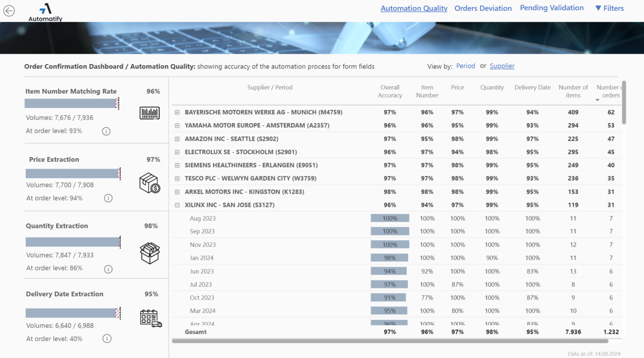Open info icon beside At order level 93%

tap(106, 131)
